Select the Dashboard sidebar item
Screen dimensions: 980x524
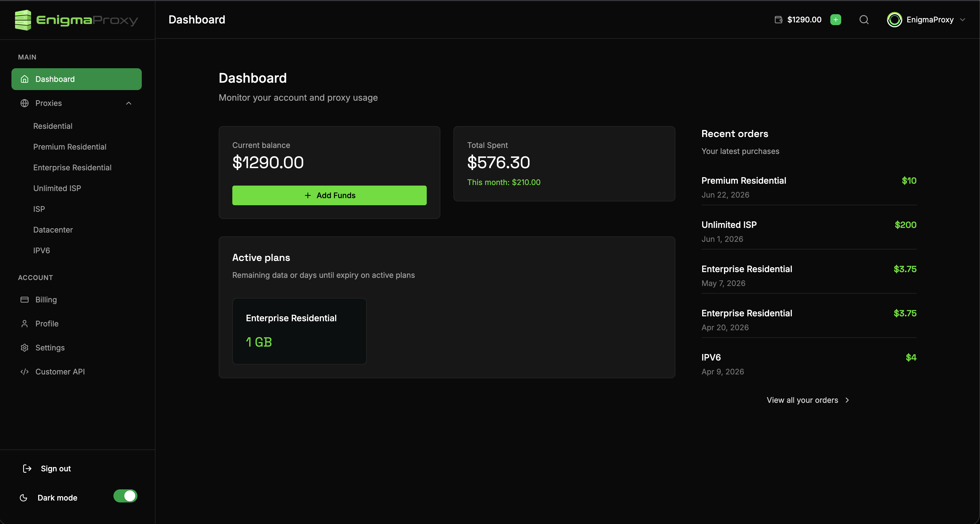coord(76,79)
